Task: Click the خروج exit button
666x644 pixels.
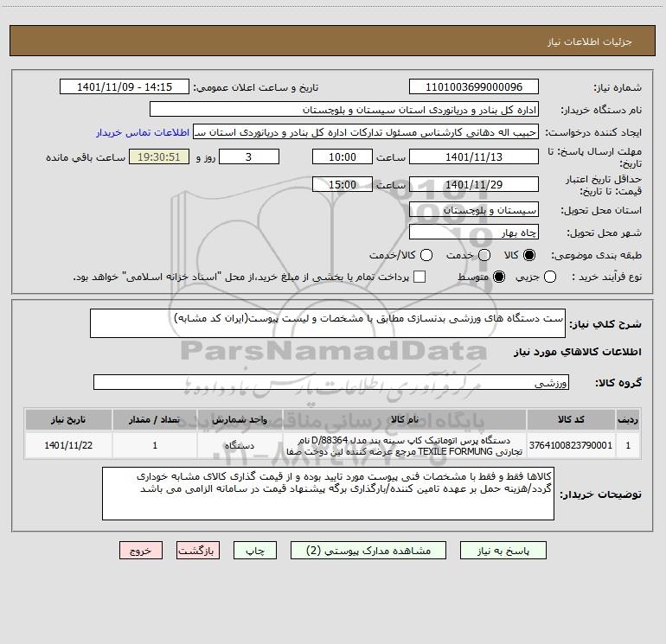Action: (x=141, y=551)
